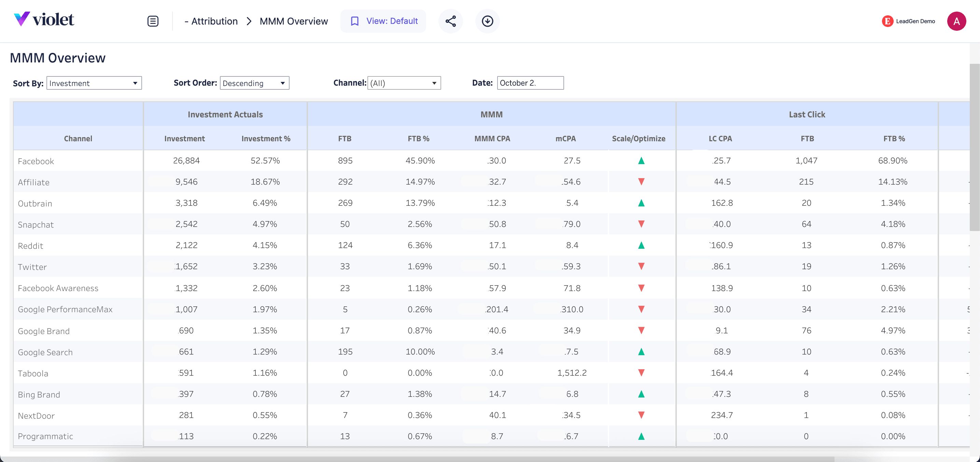Click Affiliate's red optimize-down triangle
980x462 pixels.
[x=641, y=182]
